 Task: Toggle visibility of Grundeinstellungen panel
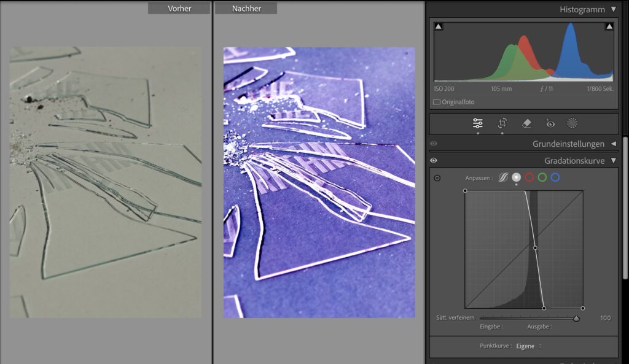(434, 144)
